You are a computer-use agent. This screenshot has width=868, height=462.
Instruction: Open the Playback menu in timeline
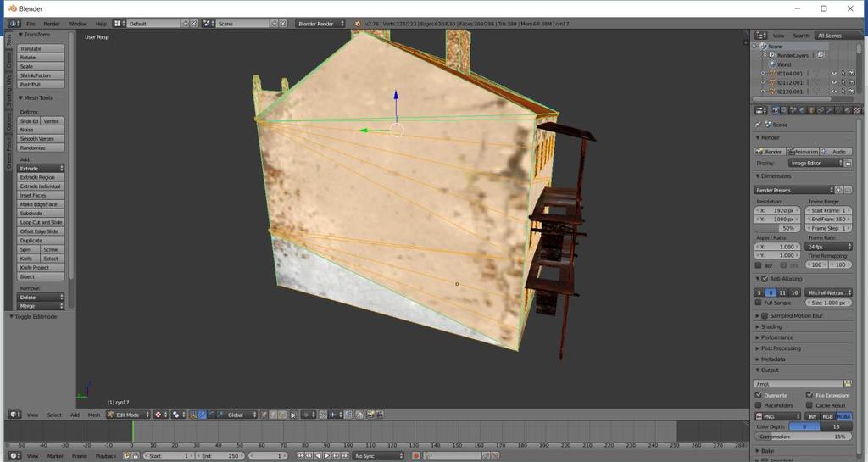pos(106,456)
